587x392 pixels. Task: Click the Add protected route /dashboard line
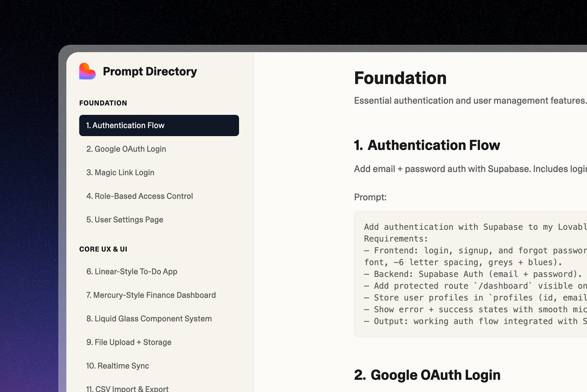coord(475,286)
